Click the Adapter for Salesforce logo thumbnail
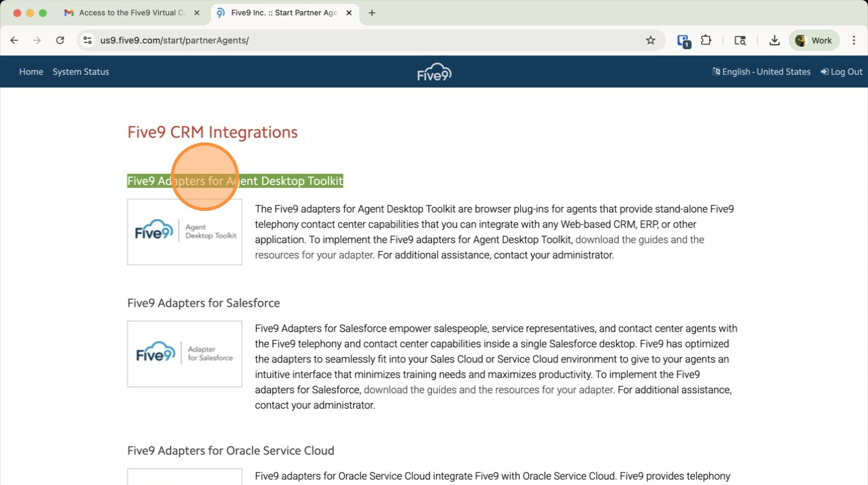 [185, 354]
